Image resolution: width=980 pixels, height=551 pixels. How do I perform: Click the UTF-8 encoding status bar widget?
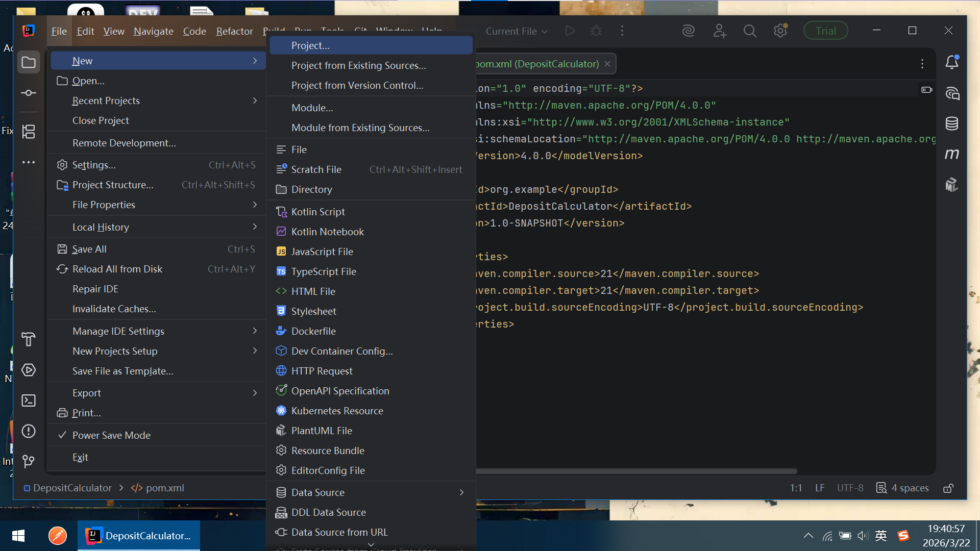click(850, 488)
